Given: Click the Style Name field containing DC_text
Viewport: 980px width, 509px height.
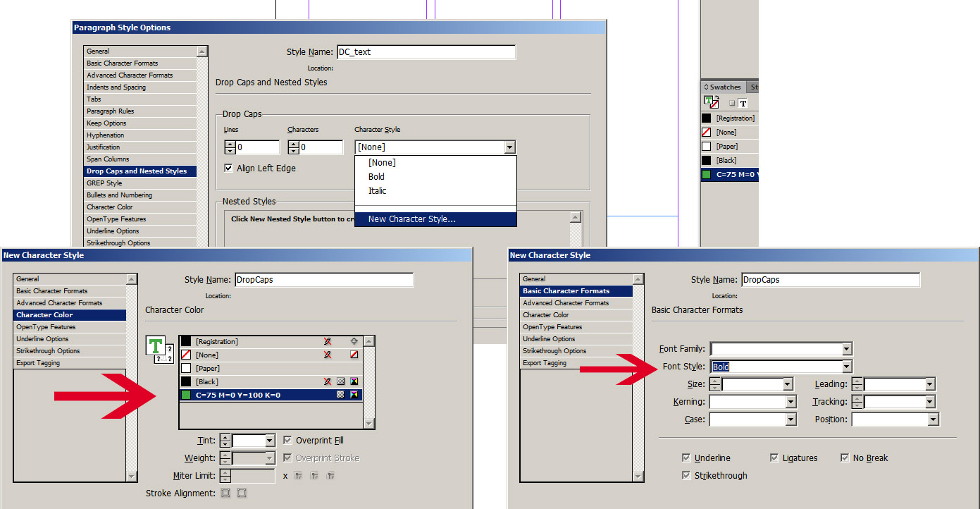Looking at the screenshot, I should (426, 52).
